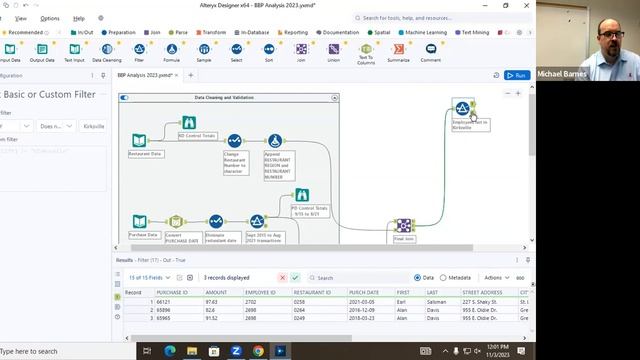Focus the global tool search field
The image size is (640, 360).
click(x=442, y=18)
